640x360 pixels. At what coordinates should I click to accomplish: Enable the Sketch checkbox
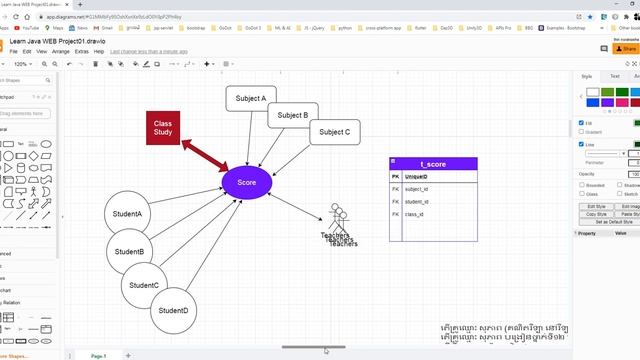pos(620,194)
